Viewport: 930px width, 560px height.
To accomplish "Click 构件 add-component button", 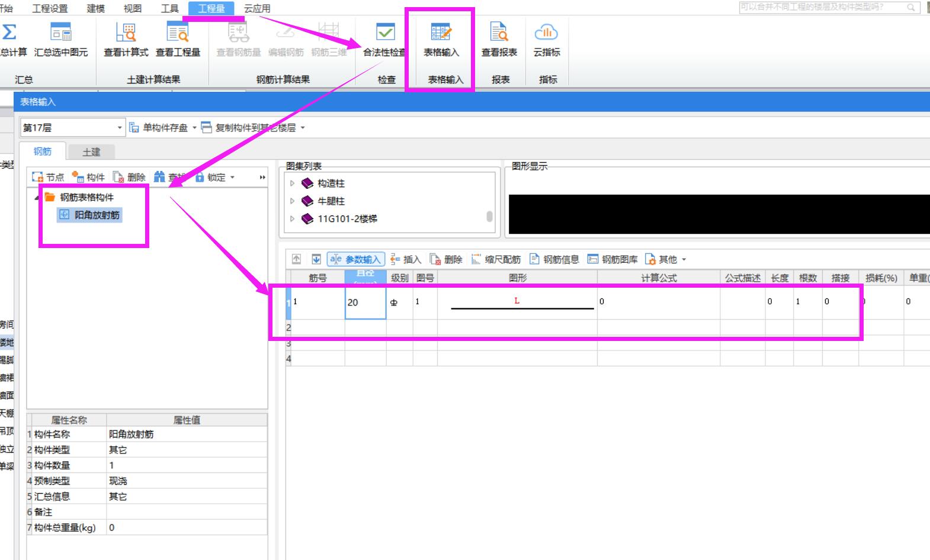I will pyautogui.click(x=88, y=177).
